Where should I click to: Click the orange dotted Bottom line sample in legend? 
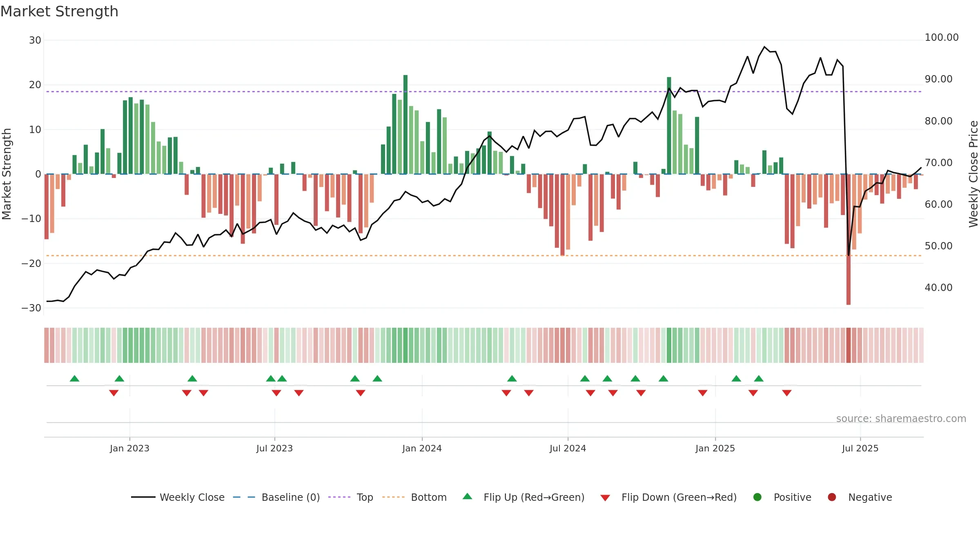pyautogui.click(x=393, y=497)
